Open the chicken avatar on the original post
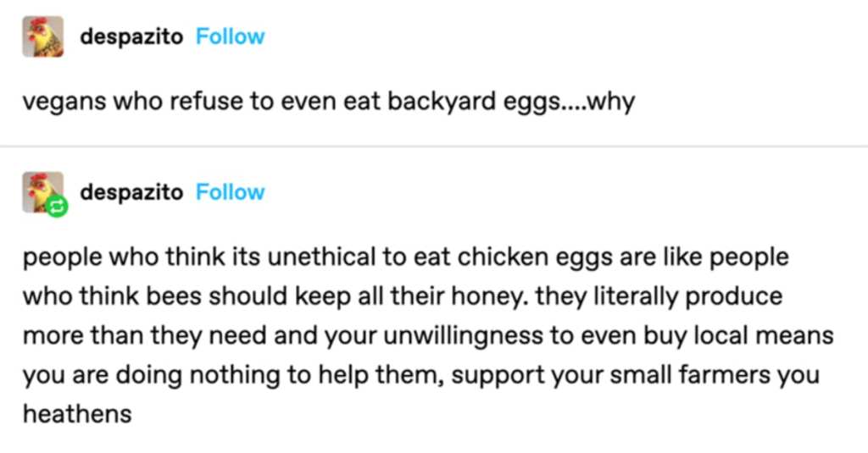The height and width of the screenshot is (453, 868). [x=42, y=36]
